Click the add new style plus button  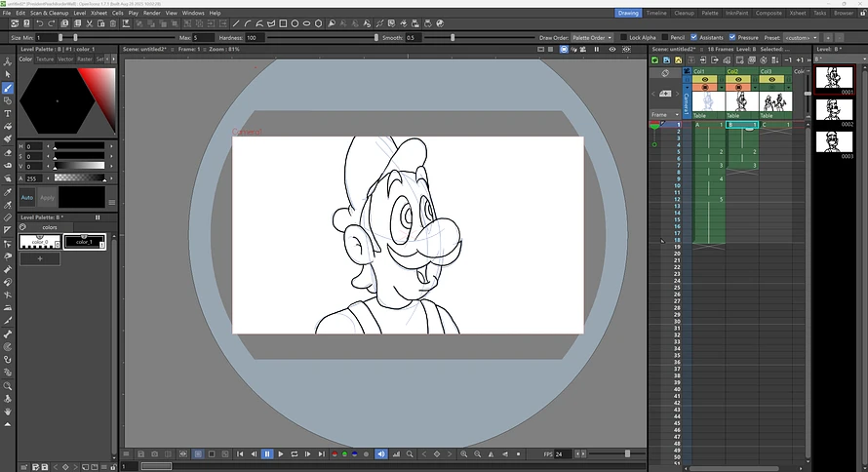(40, 258)
